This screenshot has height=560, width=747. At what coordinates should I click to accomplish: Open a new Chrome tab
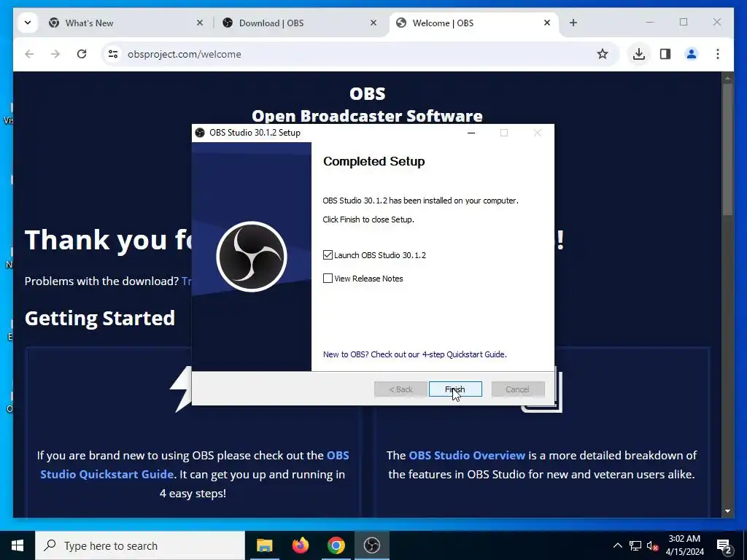(573, 23)
